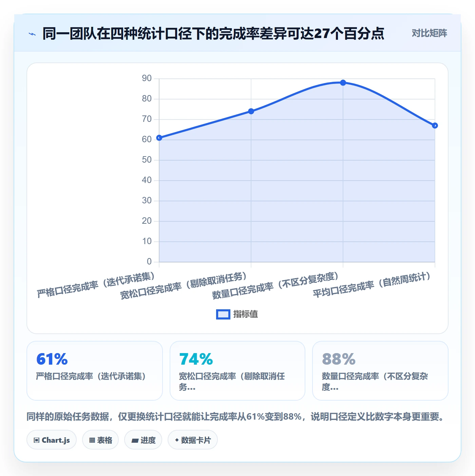Click the 对比矩阵 label in the header

(x=429, y=33)
